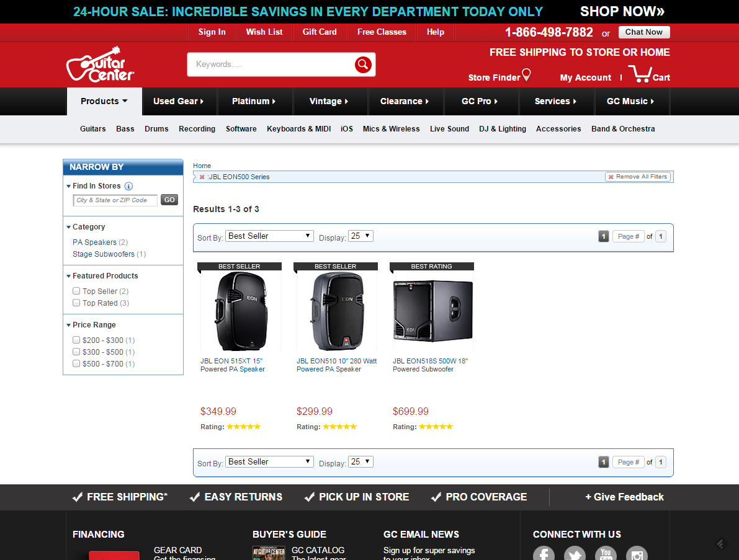Click the Home breadcrumb link

[x=202, y=166]
